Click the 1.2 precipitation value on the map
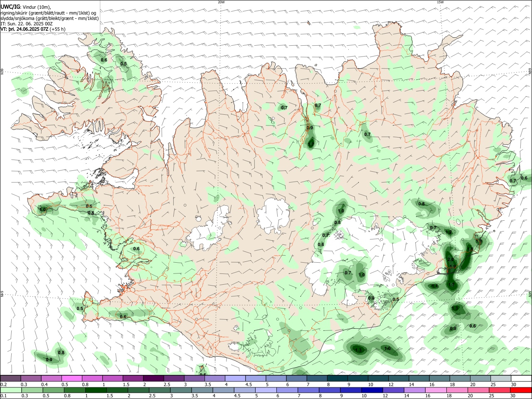The image size is (532, 399). point(448,232)
